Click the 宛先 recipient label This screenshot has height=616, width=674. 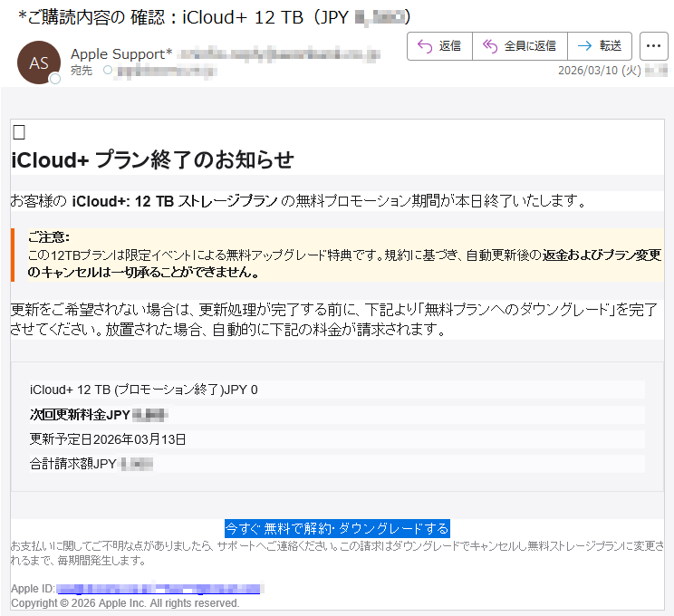(82, 70)
